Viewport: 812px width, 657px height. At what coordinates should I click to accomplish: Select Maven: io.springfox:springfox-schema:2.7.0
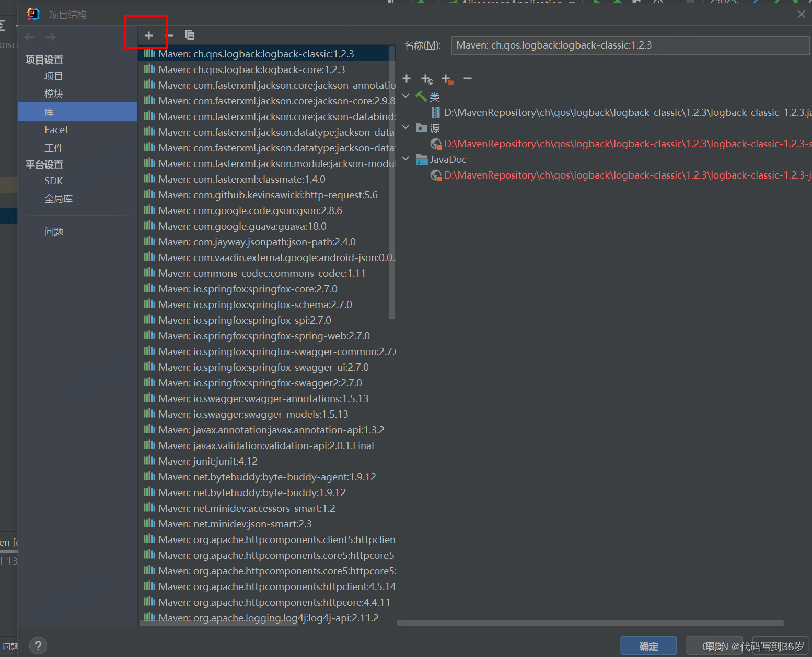point(266,304)
